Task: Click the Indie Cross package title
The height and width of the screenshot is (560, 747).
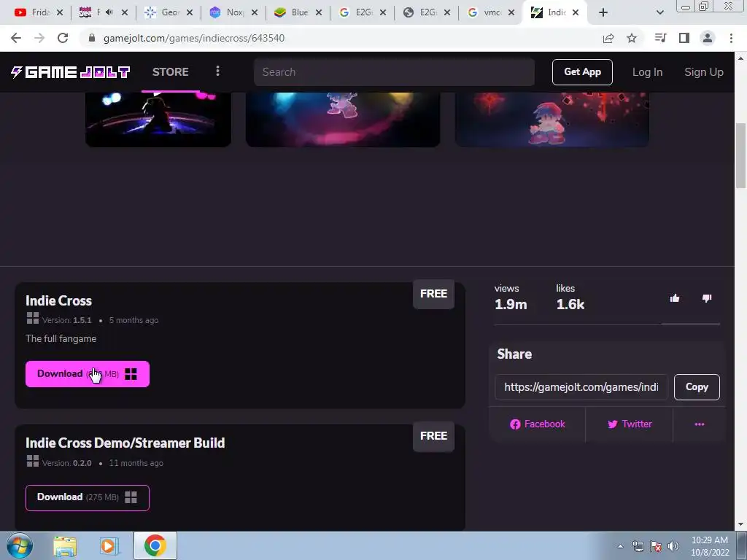Action: 58,300
